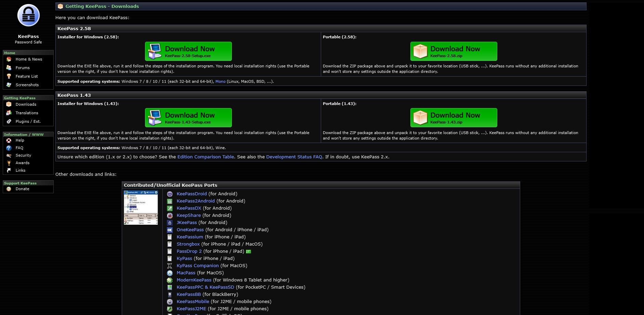The image size is (644, 315).
Task: Click the KeePassPPC & KeePassSD device icon
Action: [x=170, y=287]
